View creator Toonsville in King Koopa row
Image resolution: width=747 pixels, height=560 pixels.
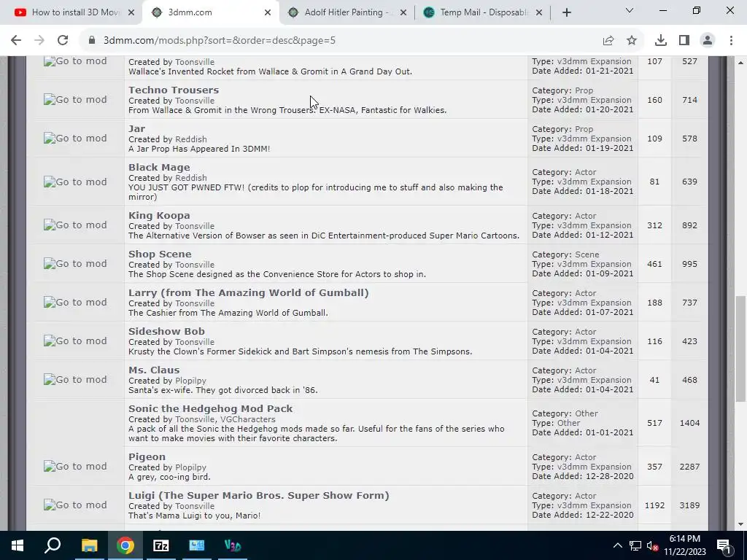[x=194, y=226]
